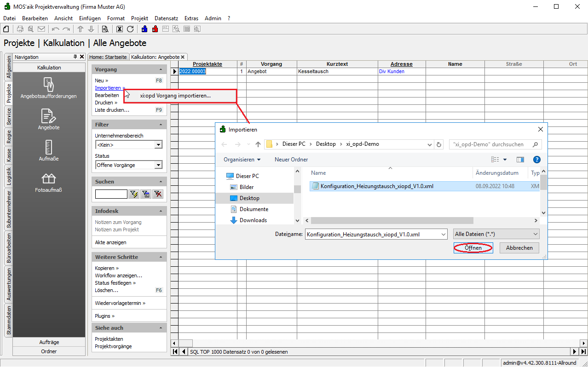Click the help question mark in Importieren dialog
This screenshot has height=367, width=588.
coord(536,160)
